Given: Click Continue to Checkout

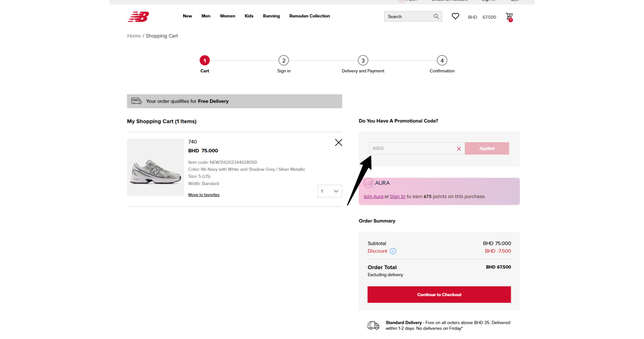Looking at the screenshot, I should pyautogui.click(x=439, y=295).
